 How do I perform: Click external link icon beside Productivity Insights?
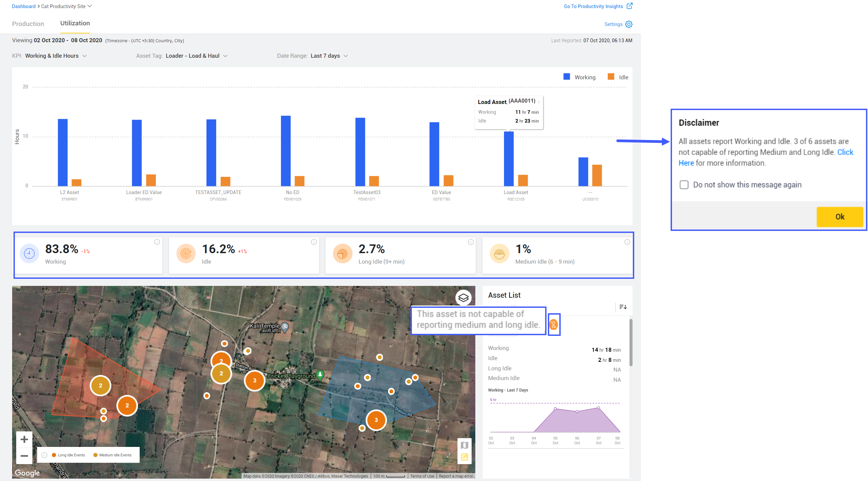pos(629,6)
